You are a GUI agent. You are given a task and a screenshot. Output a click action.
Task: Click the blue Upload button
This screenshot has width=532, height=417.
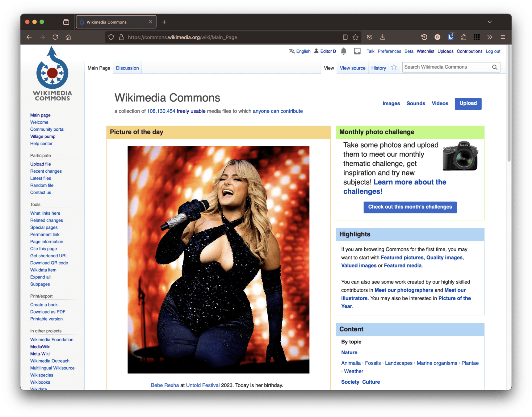468,103
